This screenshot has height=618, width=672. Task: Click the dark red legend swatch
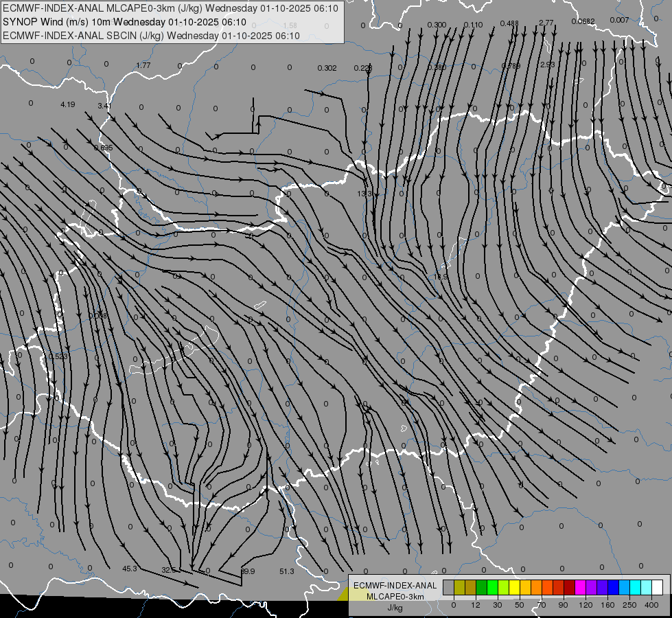point(569,587)
